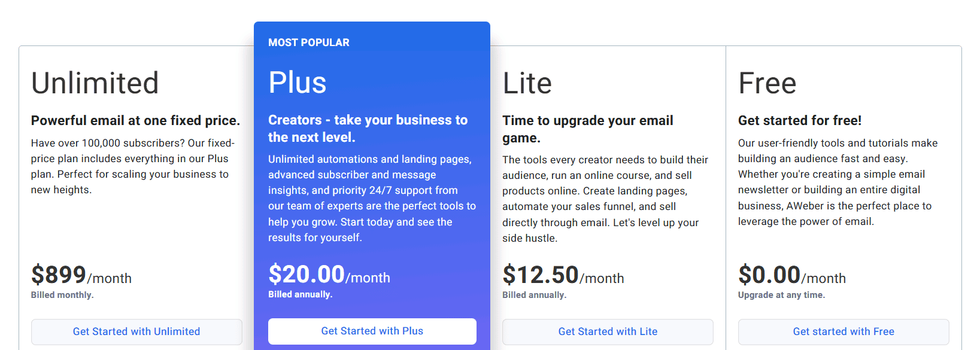Click the Unlimited plan title

click(x=95, y=83)
